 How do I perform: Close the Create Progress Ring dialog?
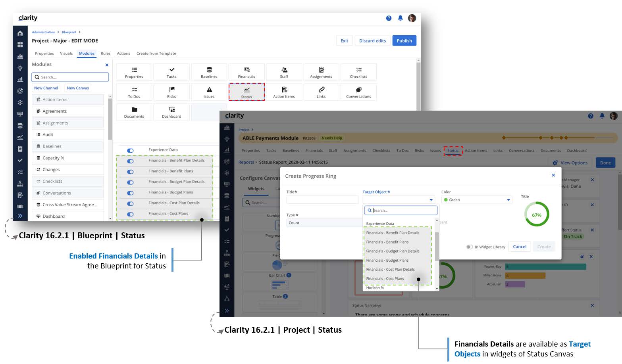(553, 175)
